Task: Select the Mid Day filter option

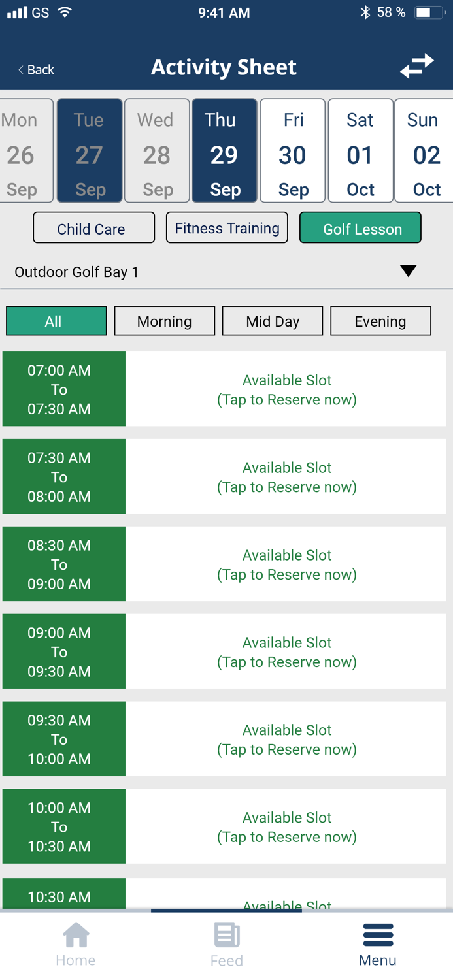Action: click(x=272, y=321)
